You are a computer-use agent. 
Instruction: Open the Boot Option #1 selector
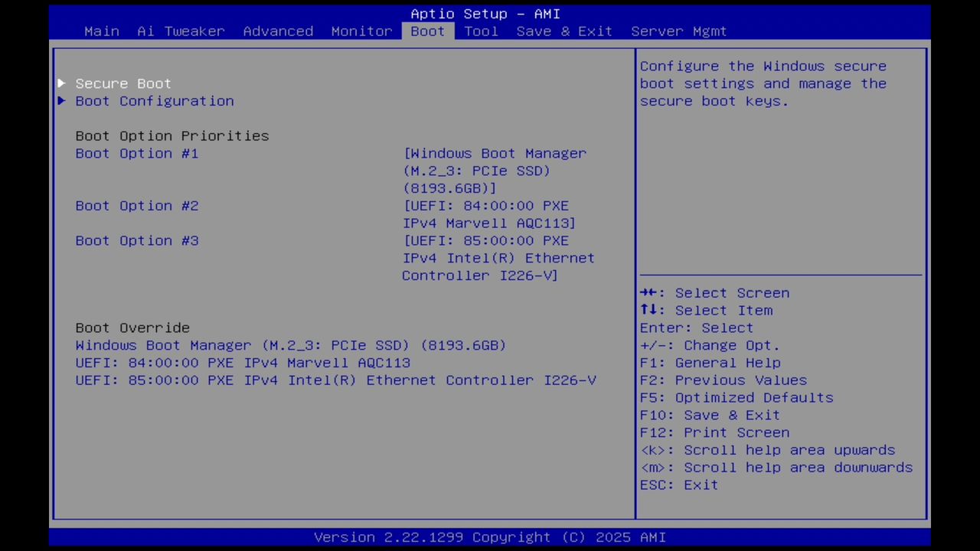pos(136,153)
